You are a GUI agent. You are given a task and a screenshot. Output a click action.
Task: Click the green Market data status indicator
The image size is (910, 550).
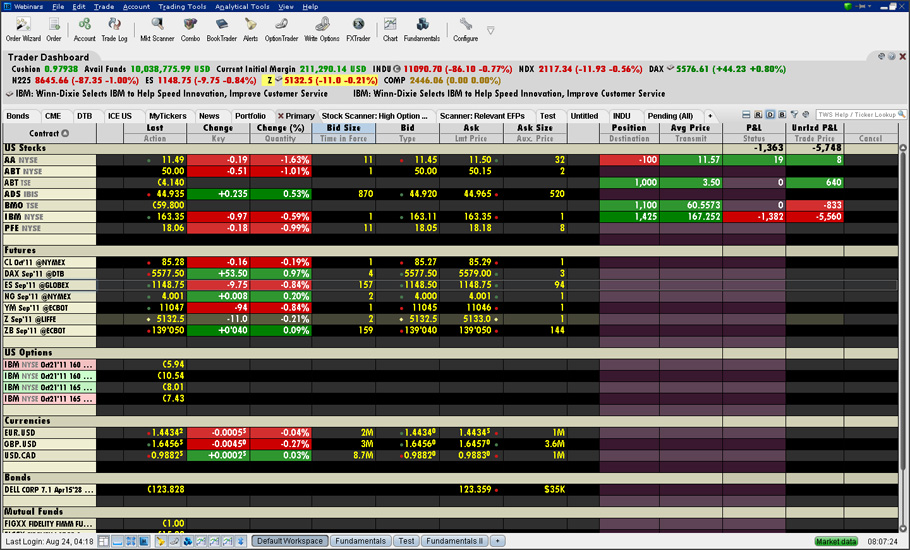click(x=836, y=541)
